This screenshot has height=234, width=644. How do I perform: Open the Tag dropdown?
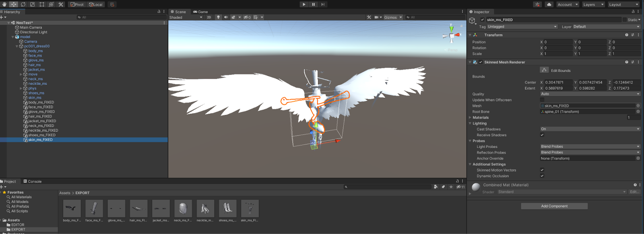point(522,27)
